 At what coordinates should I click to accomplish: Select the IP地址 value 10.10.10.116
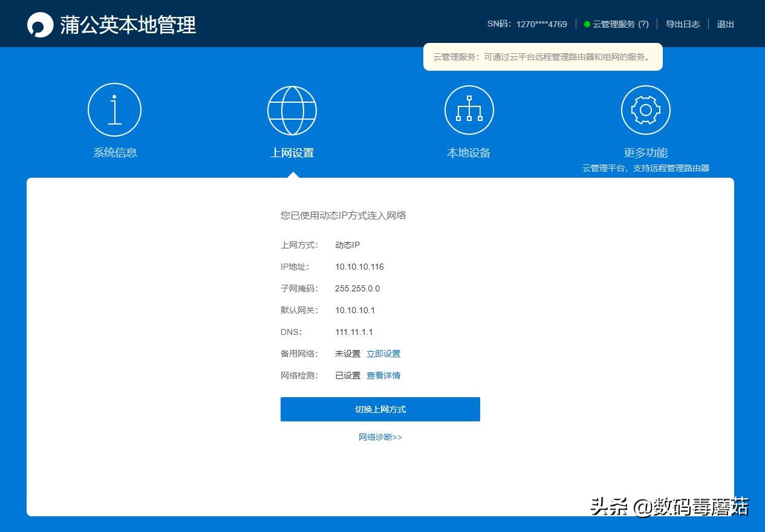359,267
